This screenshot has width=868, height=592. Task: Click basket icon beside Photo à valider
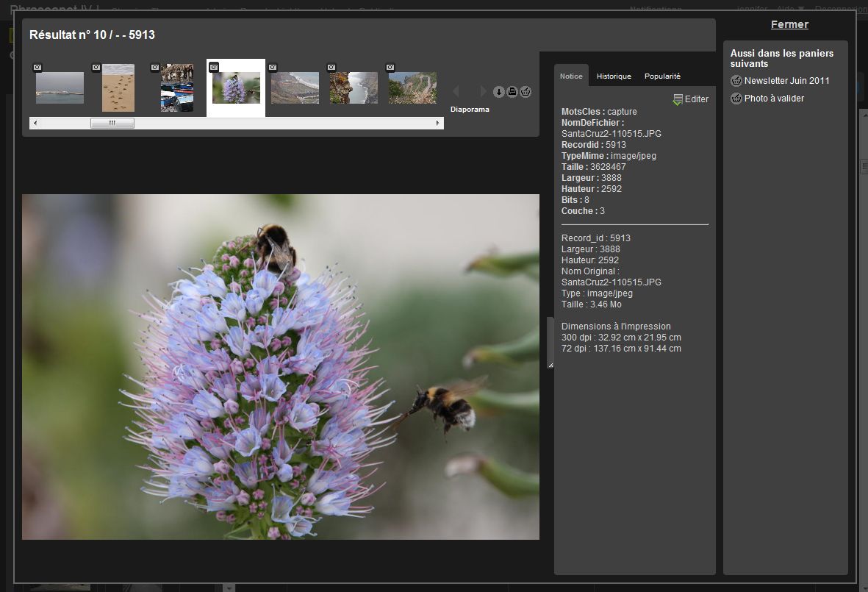(x=736, y=99)
